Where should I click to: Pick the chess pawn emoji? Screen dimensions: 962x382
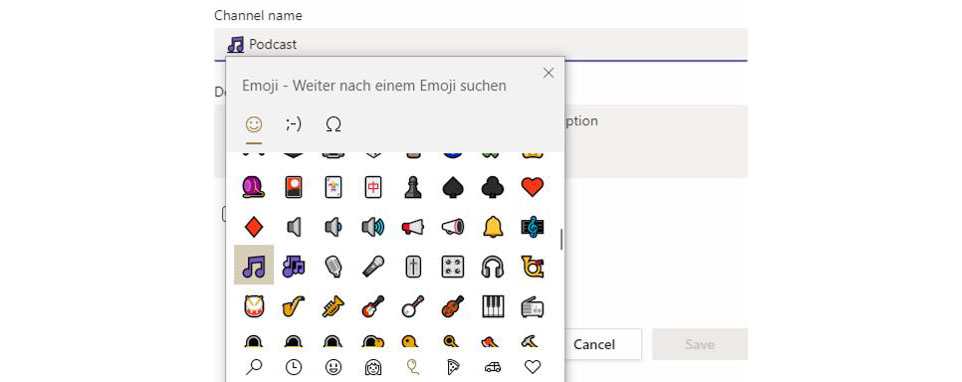(413, 187)
